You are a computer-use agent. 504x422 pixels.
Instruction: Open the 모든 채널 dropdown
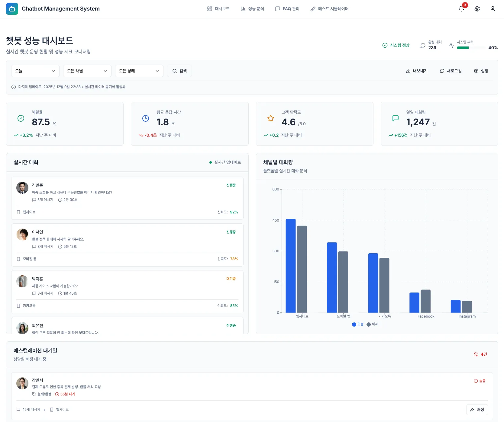coord(87,71)
